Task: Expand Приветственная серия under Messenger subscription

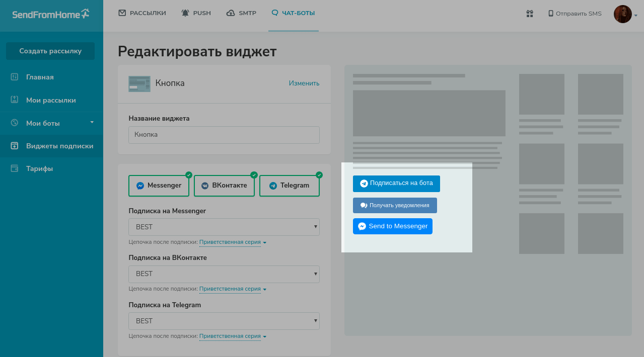Action: (233, 242)
